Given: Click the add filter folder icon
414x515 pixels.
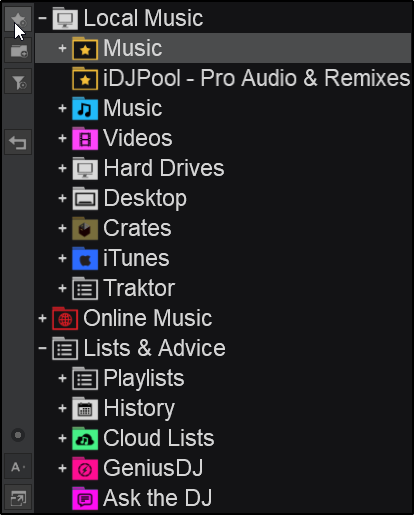Looking at the screenshot, I should (x=18, y=82).
